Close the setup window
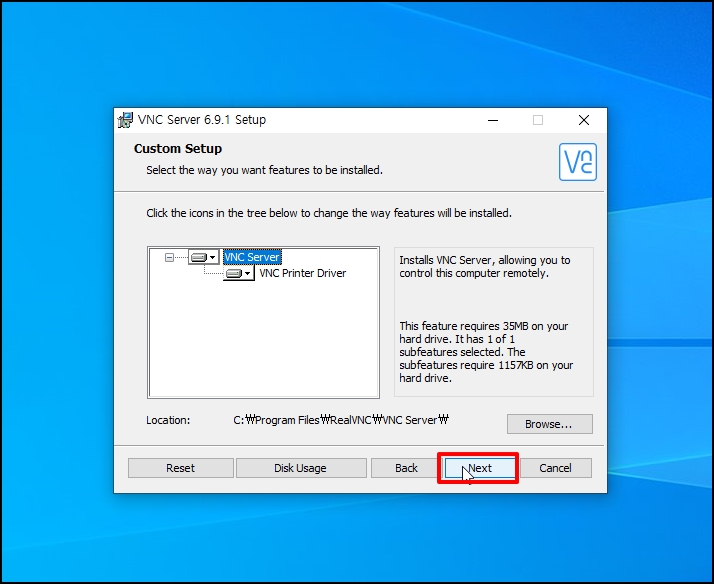The width and height of the screenshot is (714, 584). coord(584,120)
